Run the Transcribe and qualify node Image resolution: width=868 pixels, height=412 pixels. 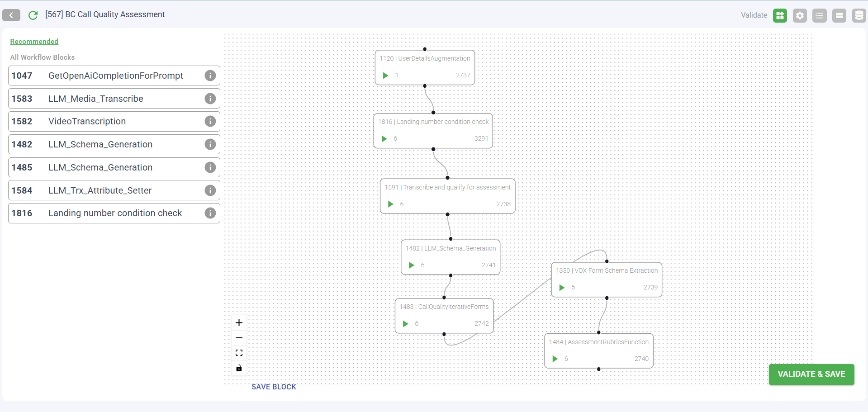tap(390, 204)
